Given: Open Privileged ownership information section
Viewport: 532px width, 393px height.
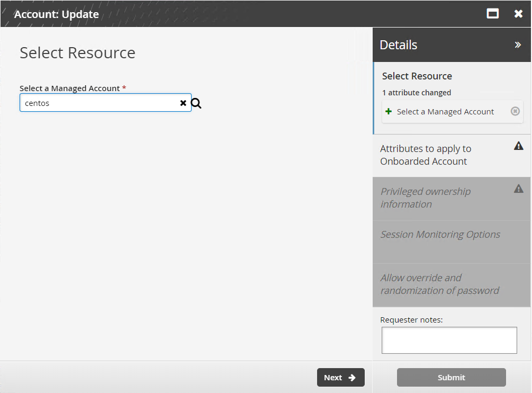Looking at the screenshot, I should (426, 198).
